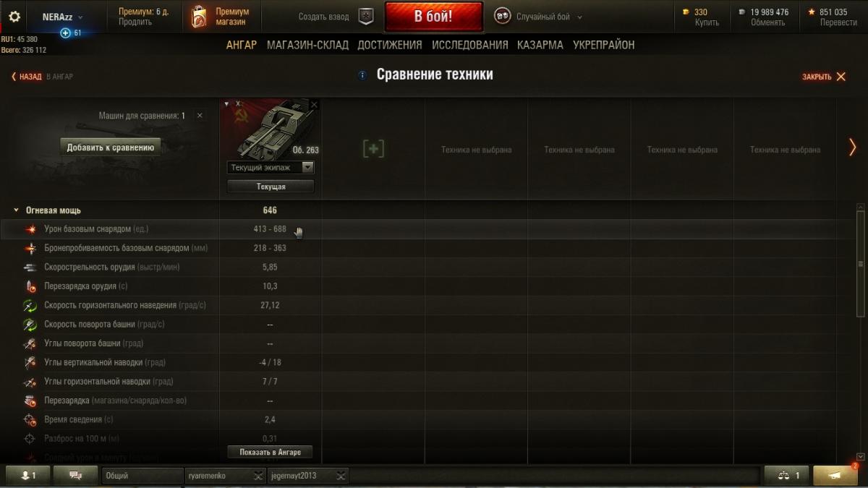Click the В бой! button

click(x=434, y=17)
